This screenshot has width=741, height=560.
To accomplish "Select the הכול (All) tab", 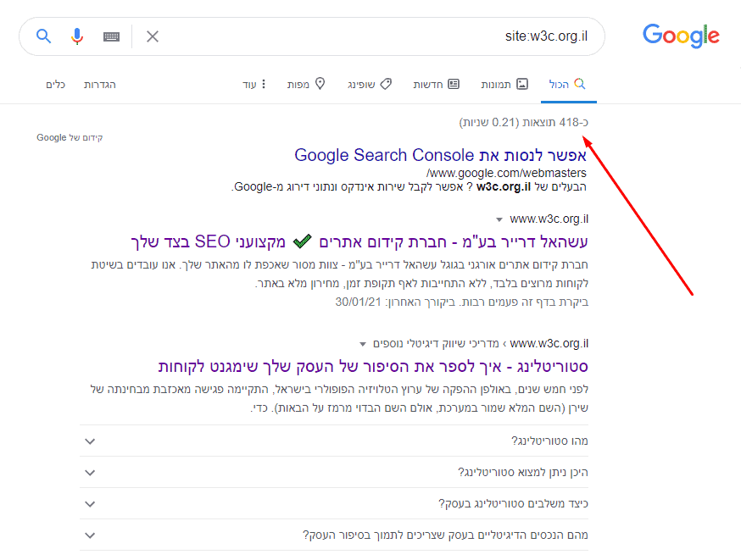I will click(x=567, y=84).
